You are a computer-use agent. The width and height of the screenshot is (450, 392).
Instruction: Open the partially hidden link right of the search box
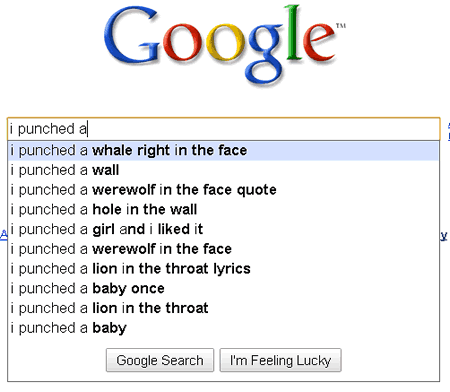pos(449,132)
